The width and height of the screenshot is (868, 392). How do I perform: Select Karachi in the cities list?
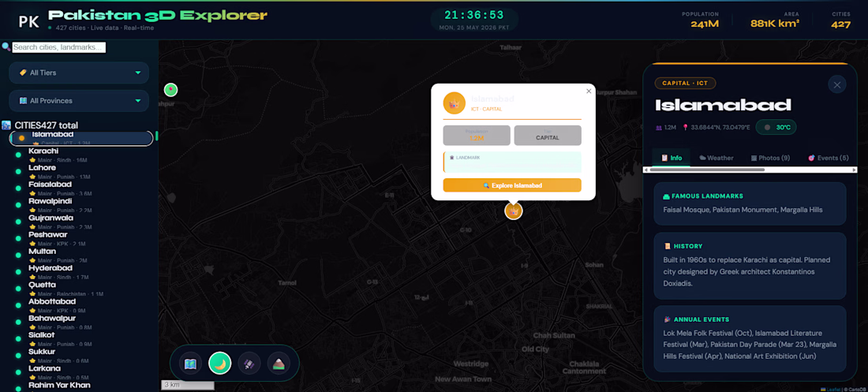81,155
